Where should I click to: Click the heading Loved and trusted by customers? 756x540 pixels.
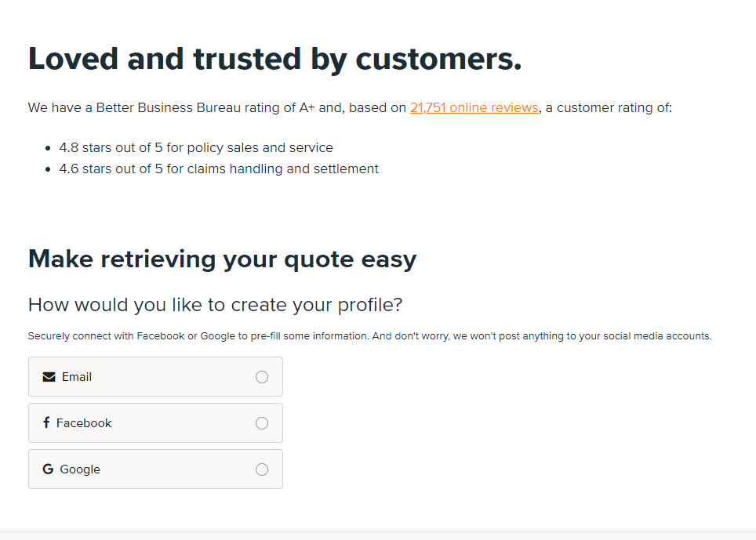point(274,60)
